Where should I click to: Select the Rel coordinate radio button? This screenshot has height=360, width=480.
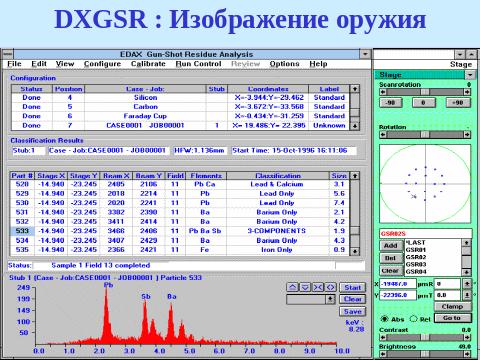(414, 319)
